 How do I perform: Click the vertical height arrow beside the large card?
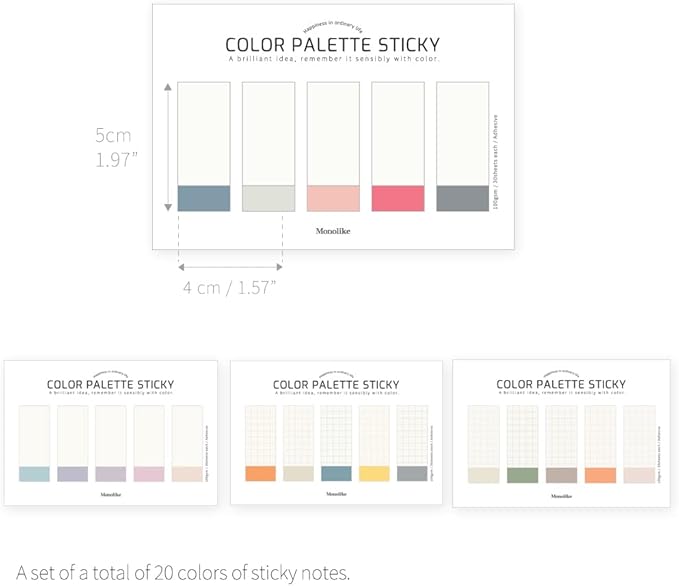[x=167, y=147]
